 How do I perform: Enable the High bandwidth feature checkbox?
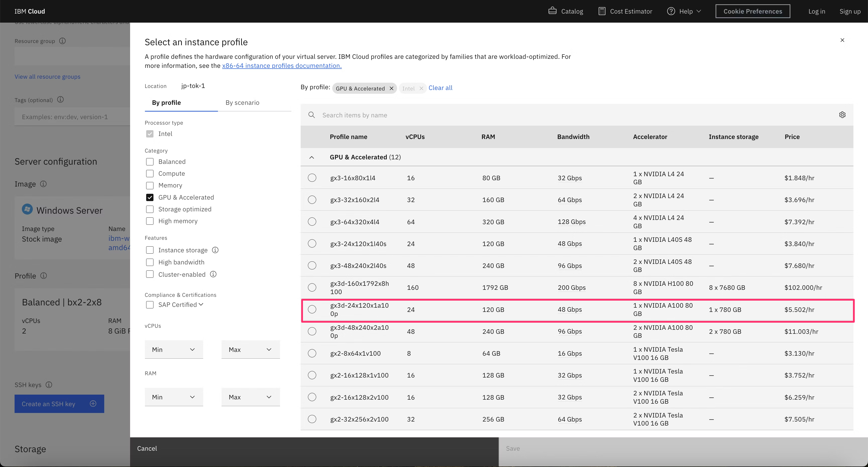coord(150,262)
